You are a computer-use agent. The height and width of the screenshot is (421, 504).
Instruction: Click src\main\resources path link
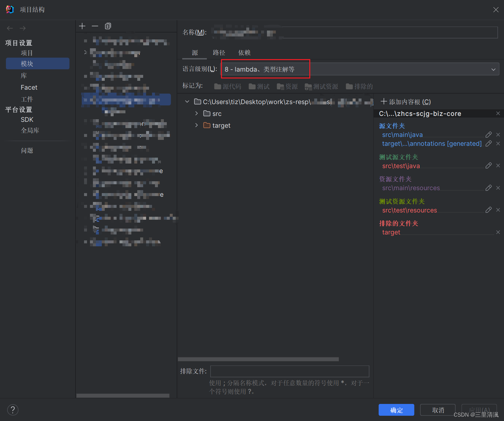pos(411,188)
